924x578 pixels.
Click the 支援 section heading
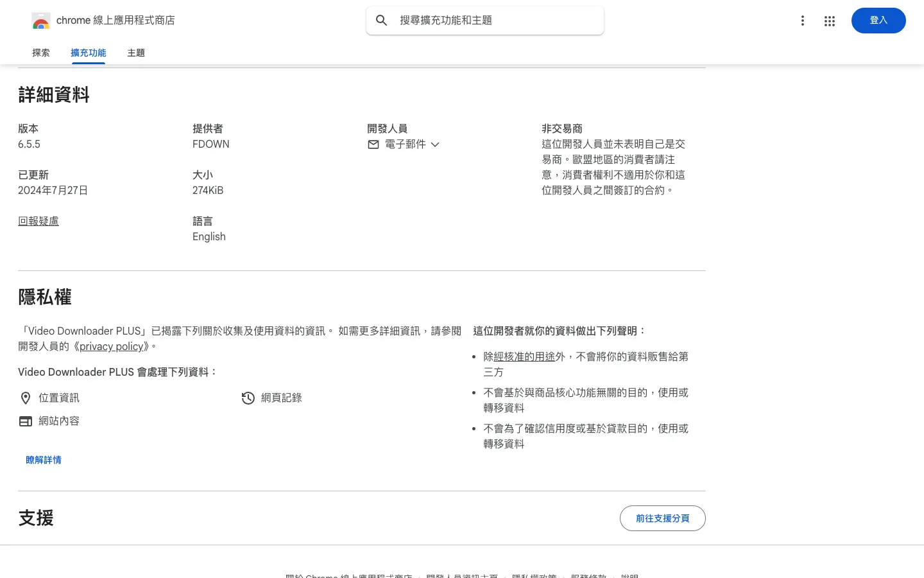pyautogui.click(x=36, y=518)
